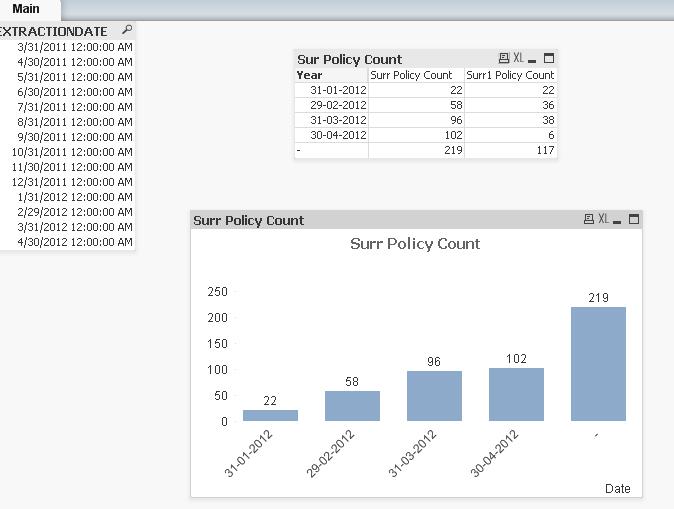Click the Surr Policy Count value 102
The image size is (674, 509).
click(416, 135)
